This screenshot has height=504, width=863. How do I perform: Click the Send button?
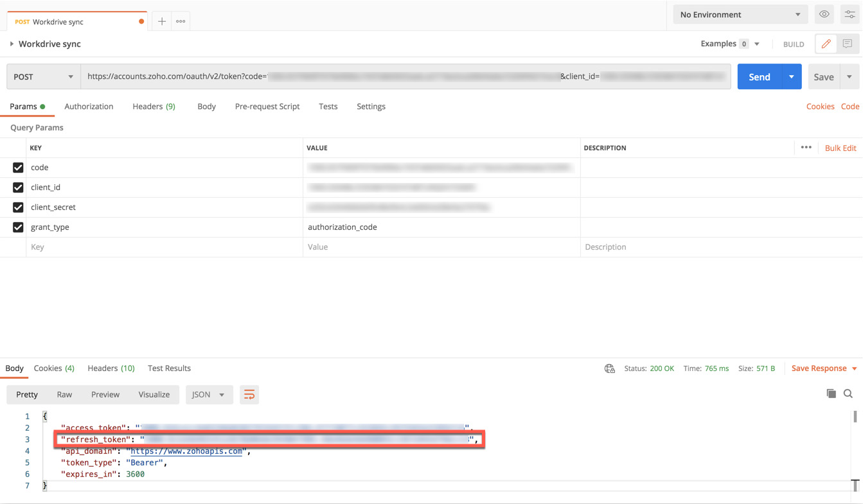760,76
